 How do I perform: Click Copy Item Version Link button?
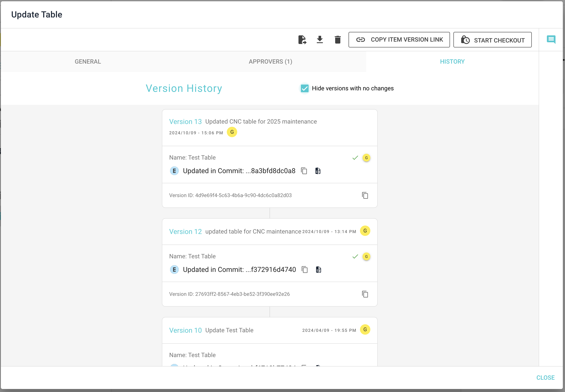point(399,40)
